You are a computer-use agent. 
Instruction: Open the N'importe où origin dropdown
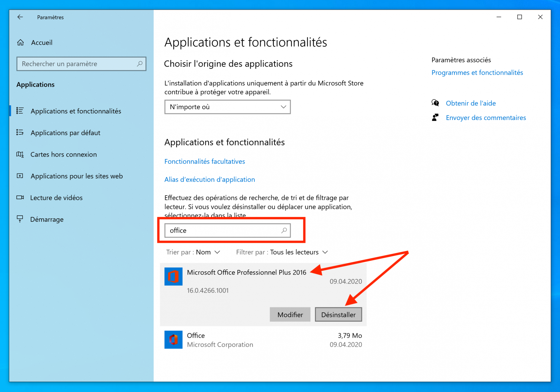[x=227, y=107]
